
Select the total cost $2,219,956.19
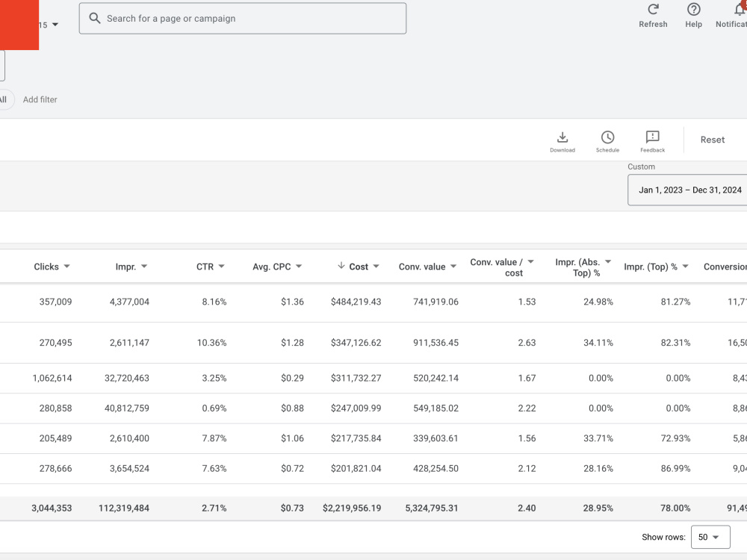point(352,508)
